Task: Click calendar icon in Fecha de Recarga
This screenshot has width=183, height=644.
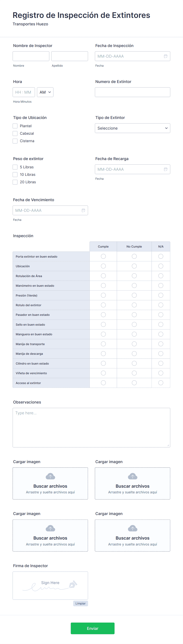Action: (165, 169)
